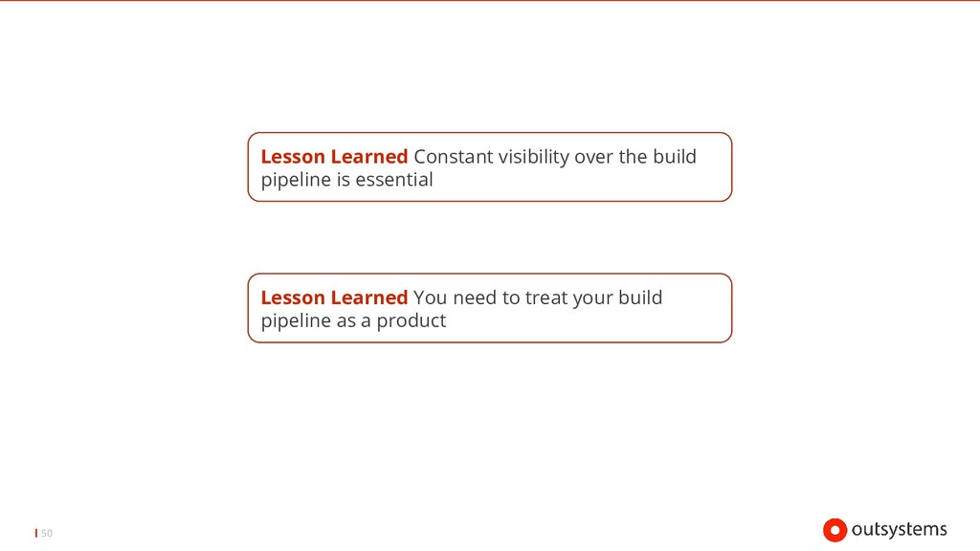
Task: Click the thin red line atop slide
Action: (x=490, y=1)
